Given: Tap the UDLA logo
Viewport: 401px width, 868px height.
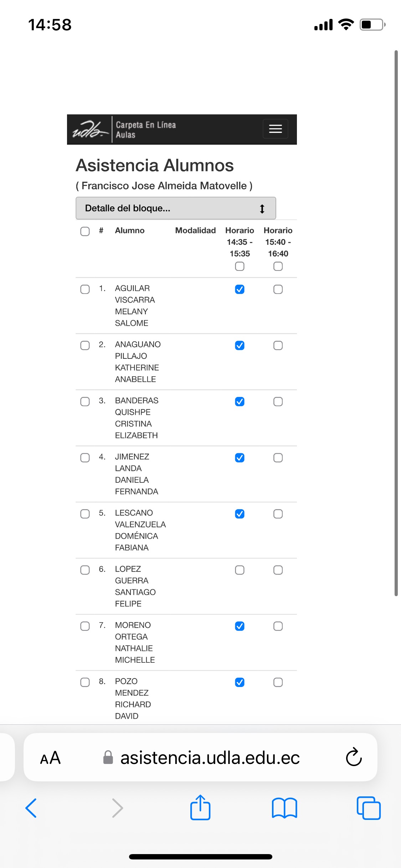Looking at the screenshot, I should [x=90, y=129].
